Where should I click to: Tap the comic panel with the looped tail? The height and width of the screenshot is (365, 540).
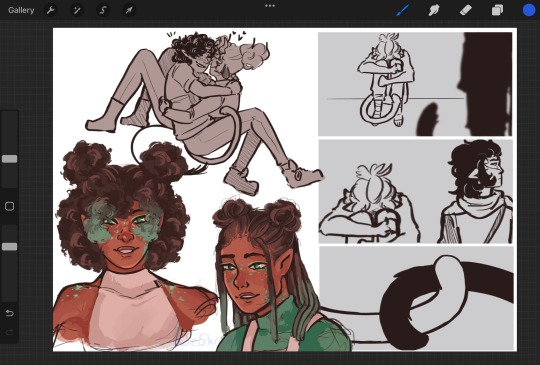(x=416, y=298)
